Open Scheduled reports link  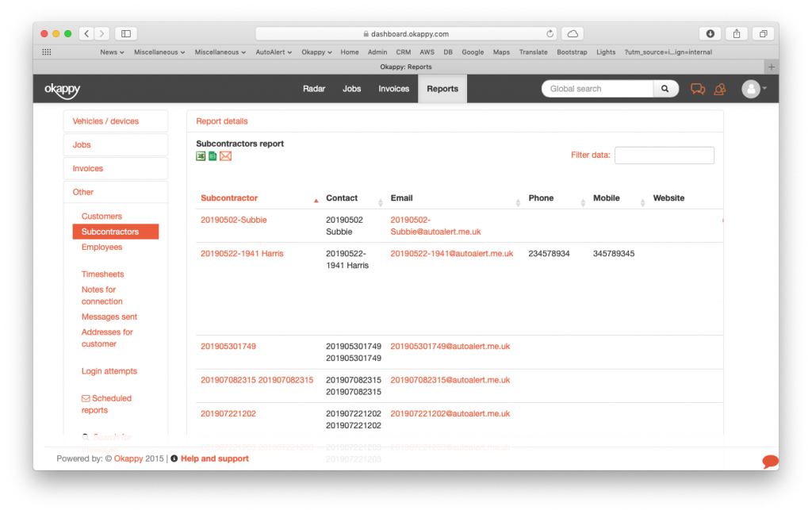tap(106, 405)
